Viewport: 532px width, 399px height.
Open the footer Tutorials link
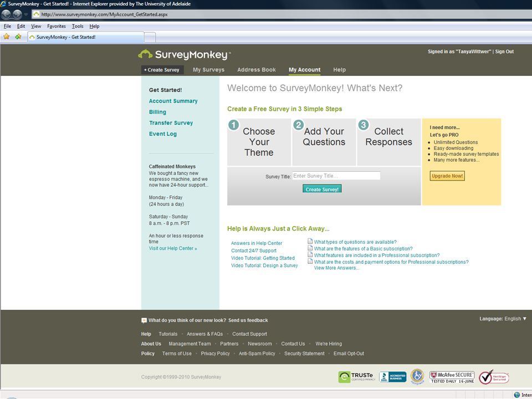(168, 334)
